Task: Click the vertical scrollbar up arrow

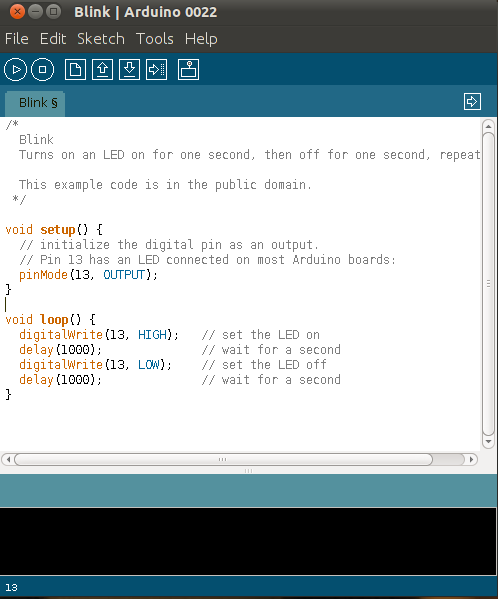Action: pyautogui.click(x=488, y=126)
